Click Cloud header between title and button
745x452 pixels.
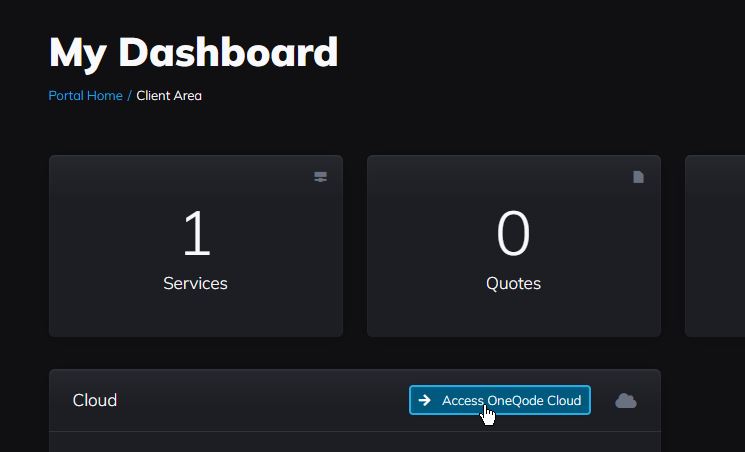pyautogui.click(x=260, y=400)
